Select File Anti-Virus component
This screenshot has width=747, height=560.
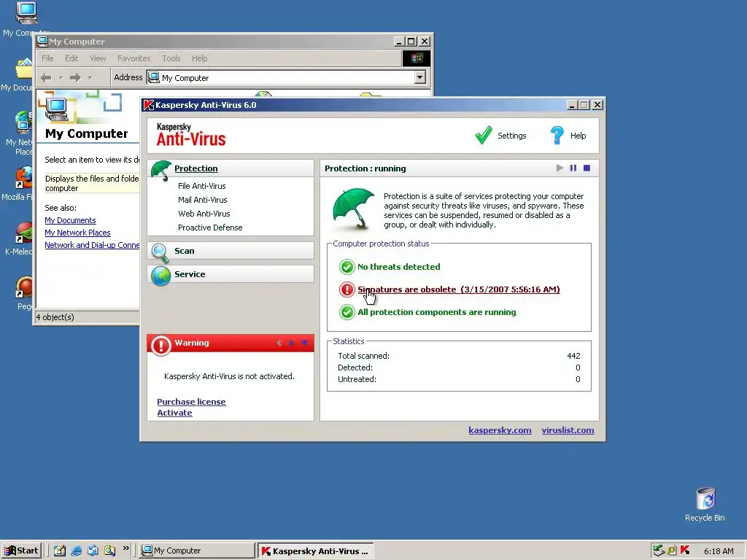pos(202,186)
